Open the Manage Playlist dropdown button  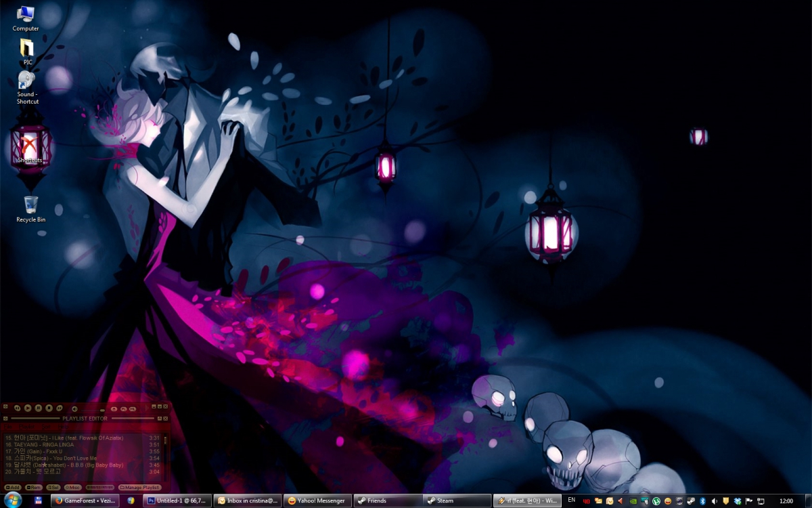140,488
